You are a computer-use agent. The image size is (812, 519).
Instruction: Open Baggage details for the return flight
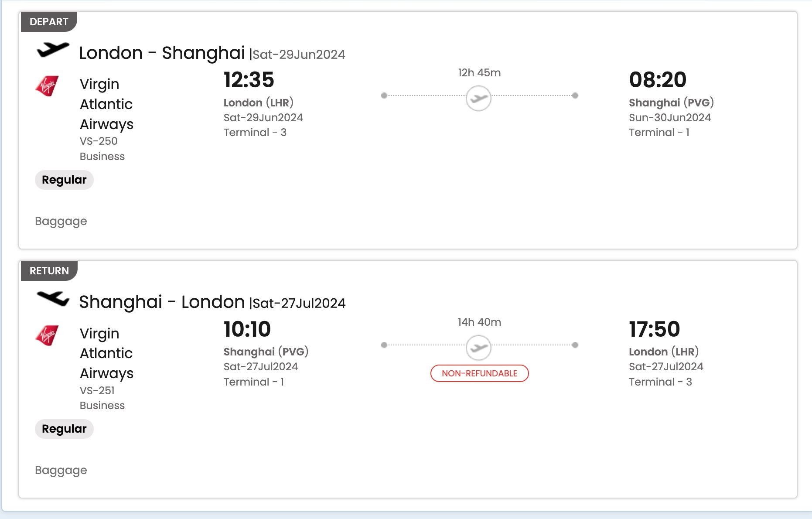pos(61,470)
